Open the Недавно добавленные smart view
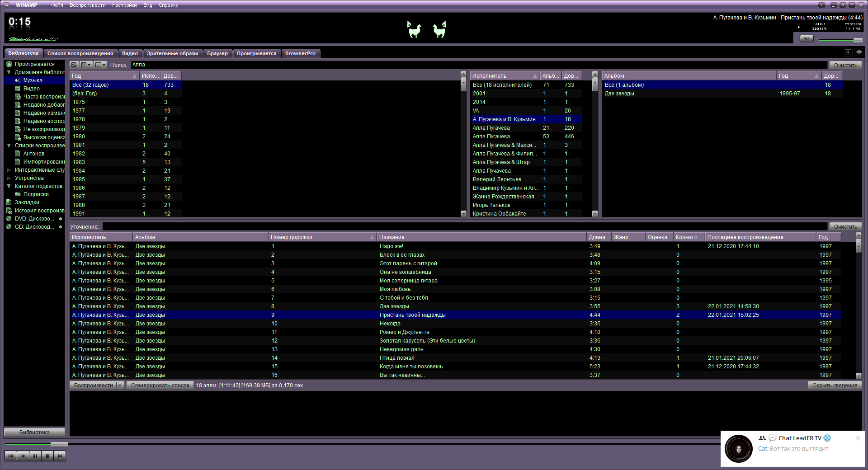Viewport: 868px width, 470px height. point(44,105)
